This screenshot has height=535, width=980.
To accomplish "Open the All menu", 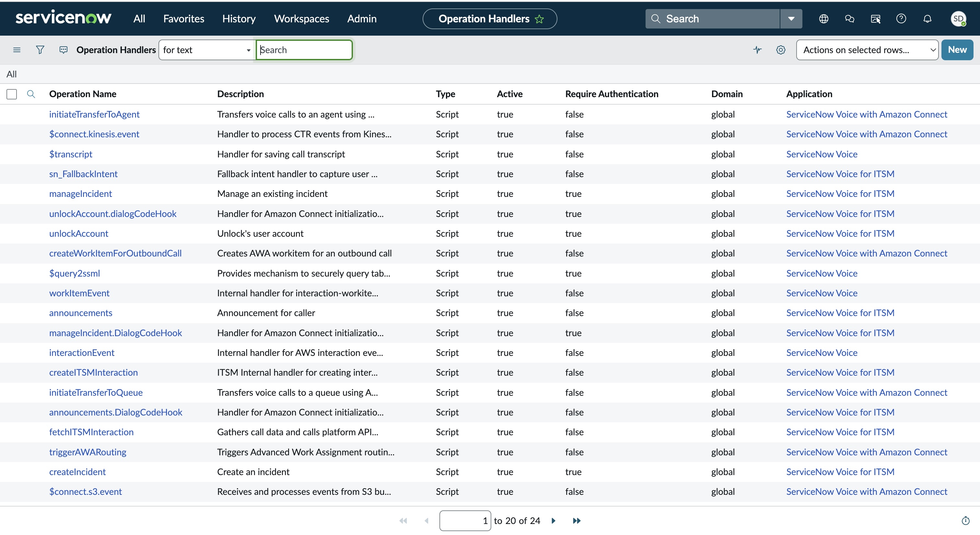I will (139, 19).
